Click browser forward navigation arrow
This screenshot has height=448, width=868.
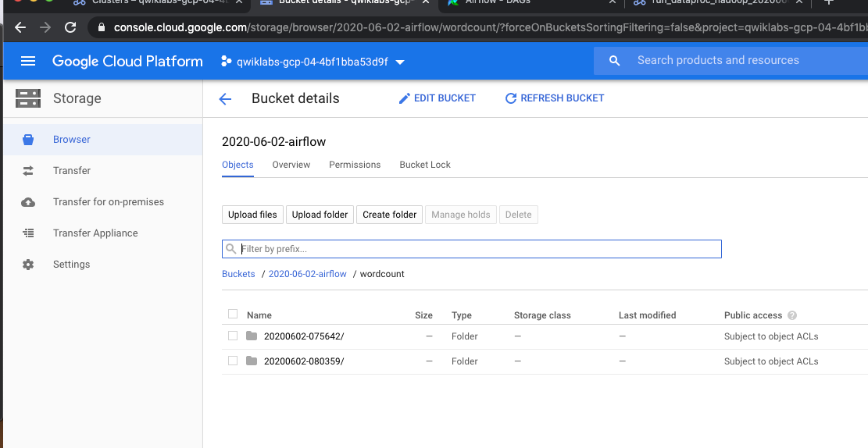[45, 27]
